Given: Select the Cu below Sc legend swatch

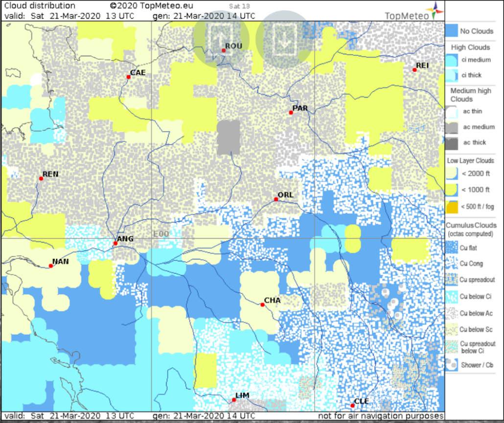Looking at the screenshot, I should click(x=451, y=329).
